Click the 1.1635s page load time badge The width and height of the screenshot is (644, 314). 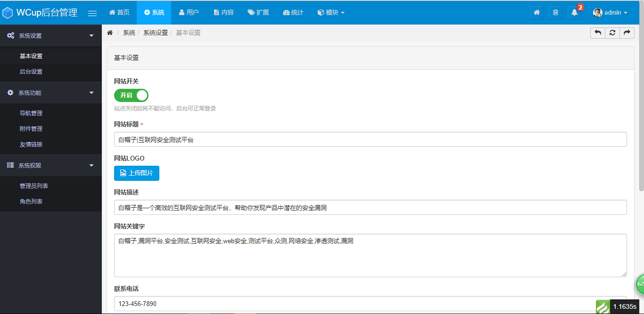pos(625,307)
